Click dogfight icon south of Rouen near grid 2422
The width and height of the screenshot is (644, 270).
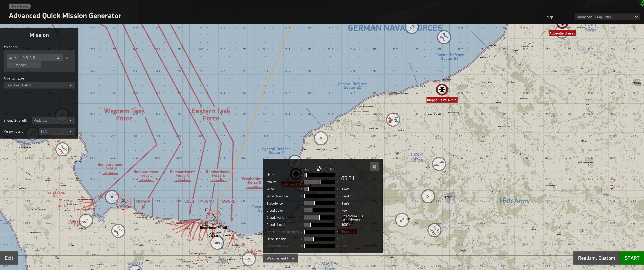[434, 230]
